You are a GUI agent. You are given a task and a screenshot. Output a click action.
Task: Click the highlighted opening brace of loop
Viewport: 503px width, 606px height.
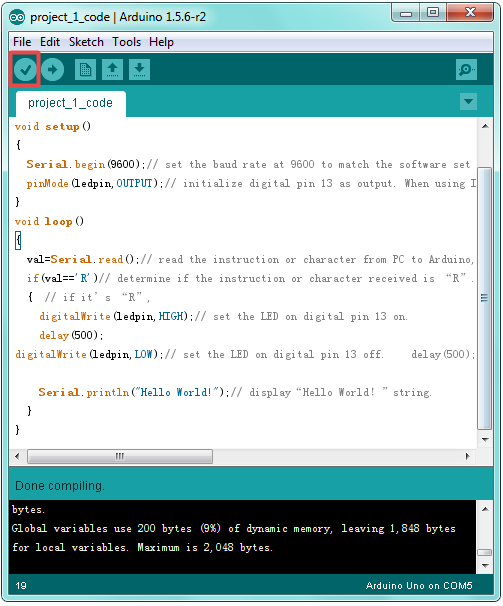(18, 240)
